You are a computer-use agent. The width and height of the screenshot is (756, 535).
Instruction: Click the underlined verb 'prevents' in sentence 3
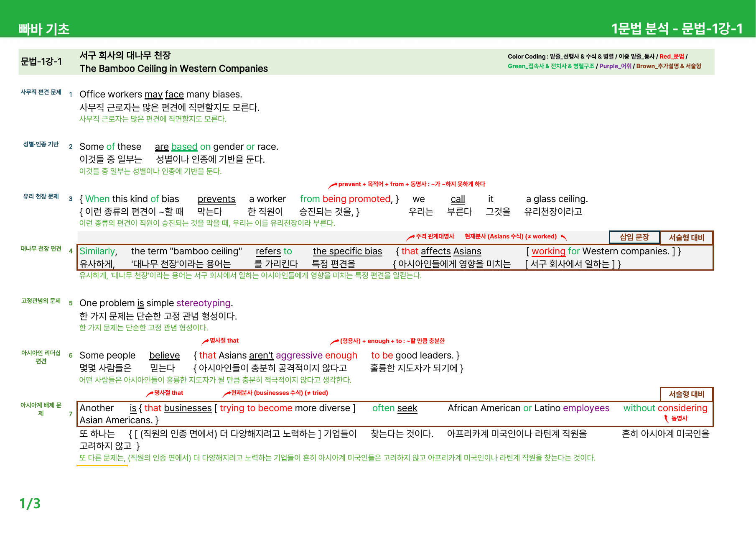[216, 199]
